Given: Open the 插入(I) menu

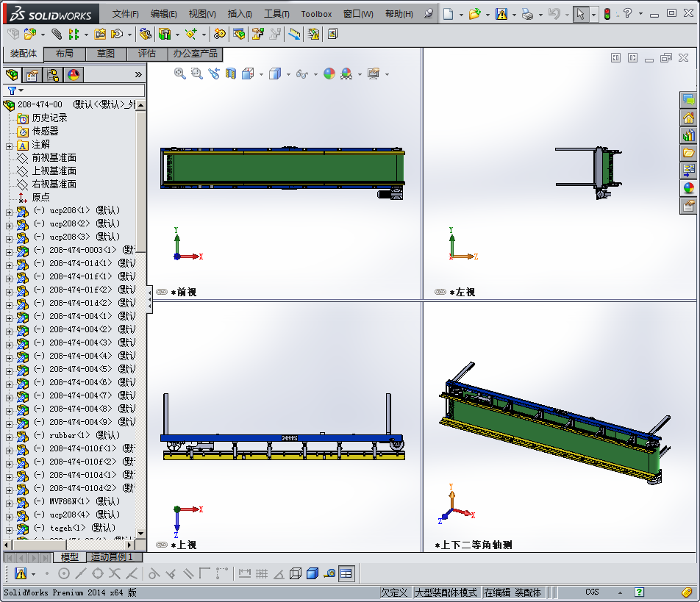Looking at the screenshot, I should point(240,14).
